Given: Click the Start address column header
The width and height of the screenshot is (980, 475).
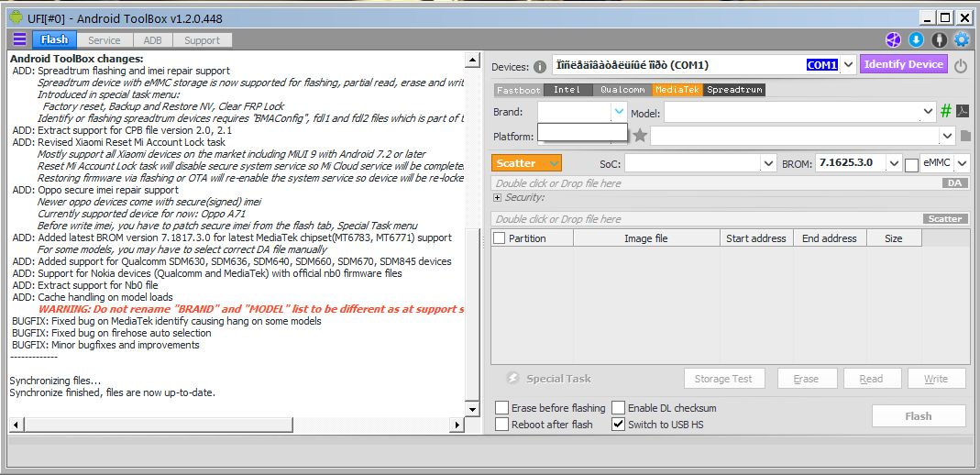Looking at the screenshot, I should (x=756, y=238).
